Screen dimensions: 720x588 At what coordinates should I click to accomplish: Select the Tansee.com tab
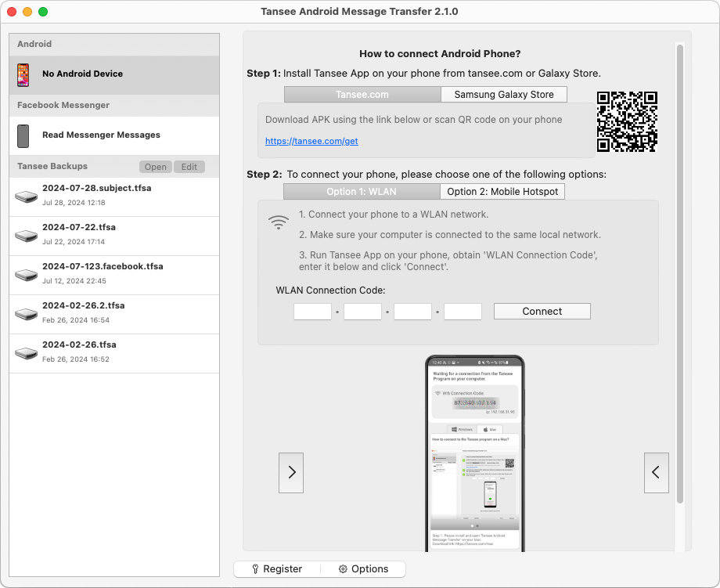(362, 95)
